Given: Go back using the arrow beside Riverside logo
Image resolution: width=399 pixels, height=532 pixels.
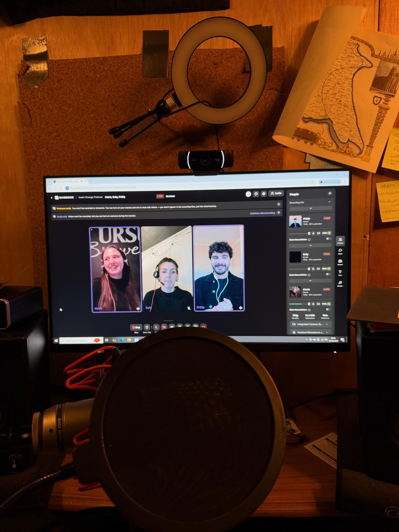Looking at the screenshot, I should (x=52, y=198).
